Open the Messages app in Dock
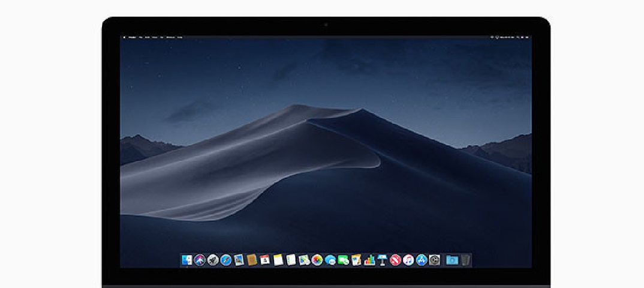The height and width of the screenshot is (288, 644). 330,260
